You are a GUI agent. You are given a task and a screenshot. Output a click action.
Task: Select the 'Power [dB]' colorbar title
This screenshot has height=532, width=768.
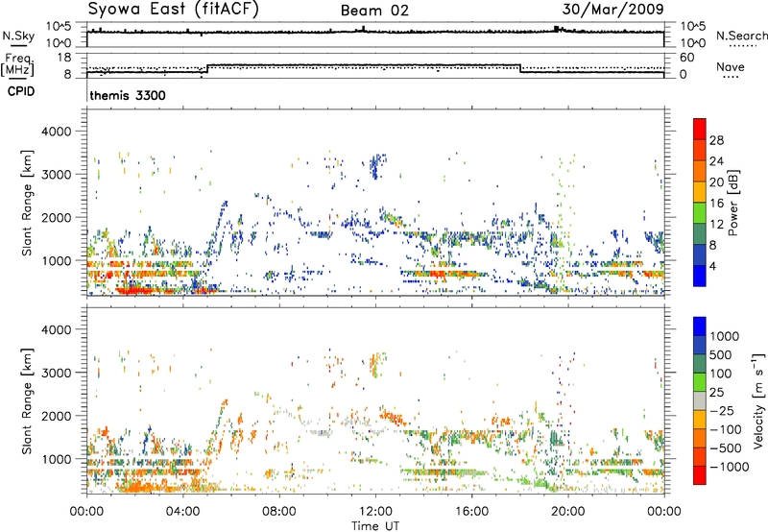[732, 203]
